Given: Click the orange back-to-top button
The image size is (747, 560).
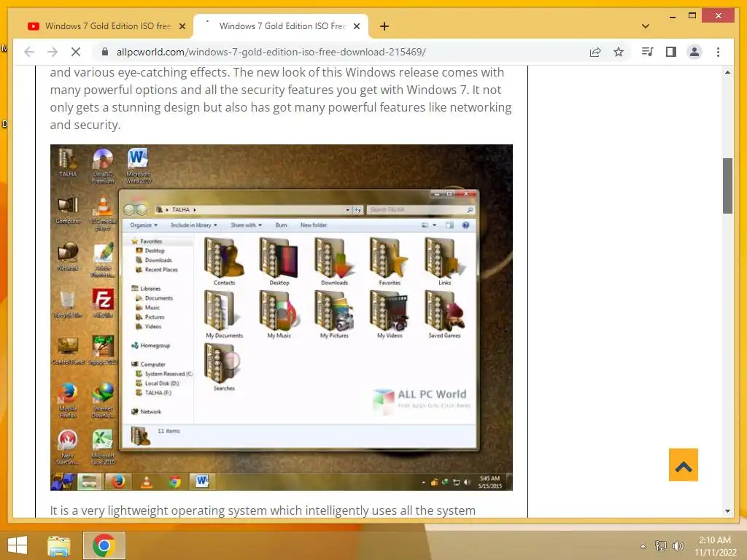Looking at the screenshot, I should 683,464.
